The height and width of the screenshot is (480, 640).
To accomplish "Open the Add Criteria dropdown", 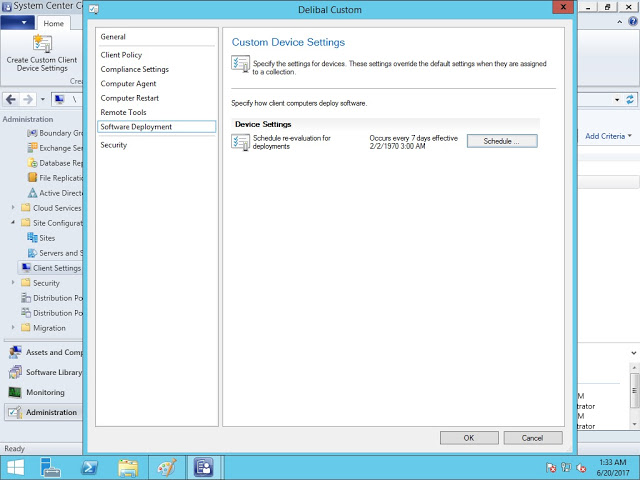I will [x=608, y=136].
